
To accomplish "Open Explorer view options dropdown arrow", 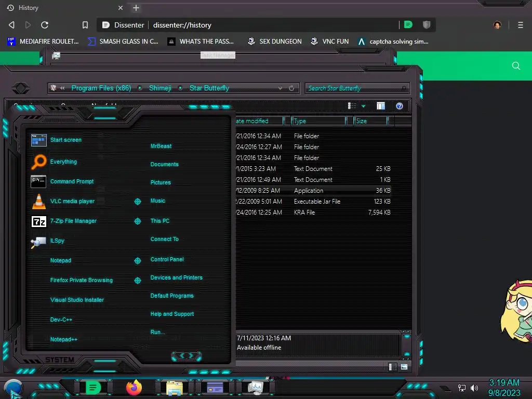I will click(x=363, y=106).
